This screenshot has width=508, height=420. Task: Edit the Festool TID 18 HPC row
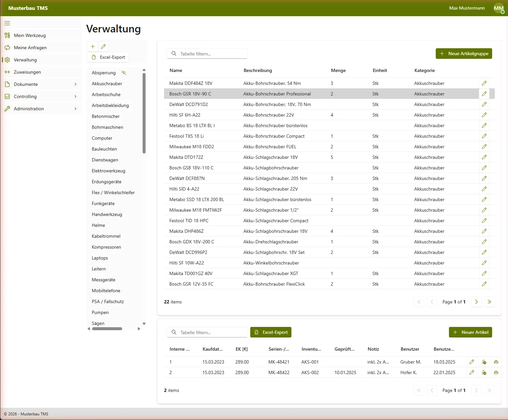484,221
